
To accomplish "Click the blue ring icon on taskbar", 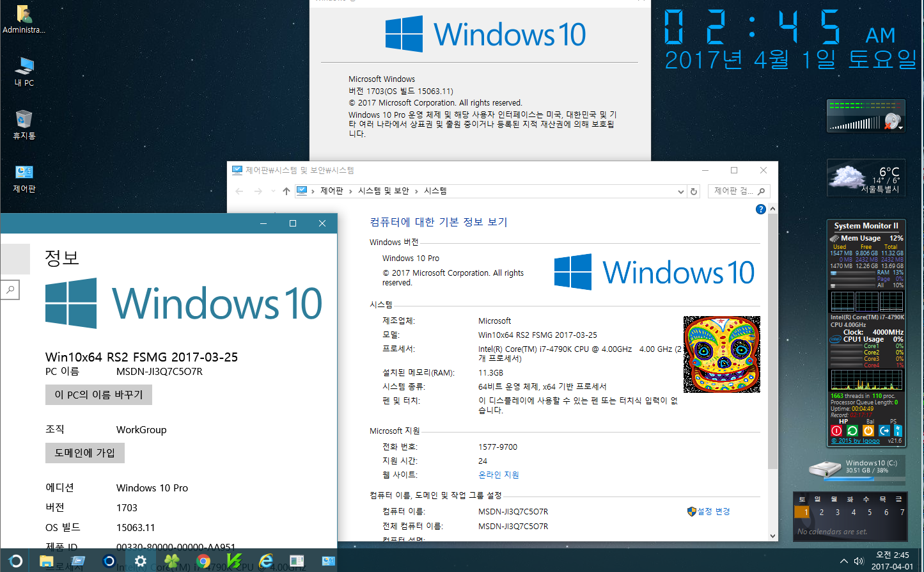I will click(x=109, y=561).
